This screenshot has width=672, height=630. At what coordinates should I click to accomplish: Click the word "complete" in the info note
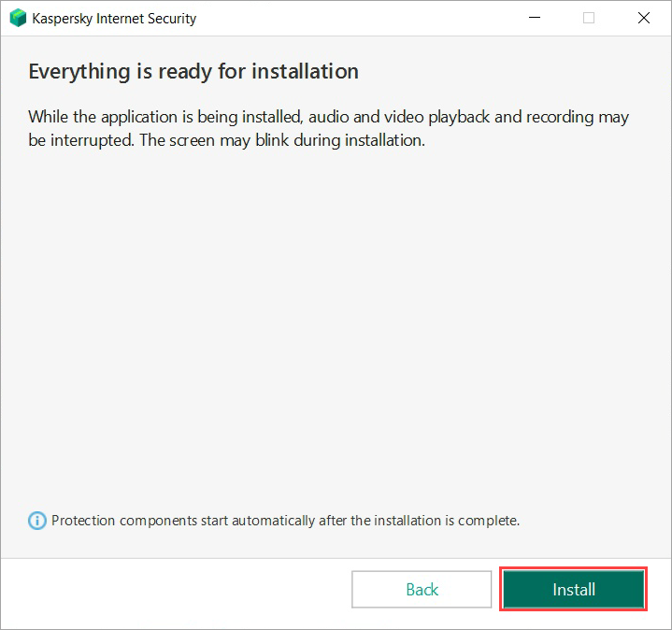pos(488,521)
